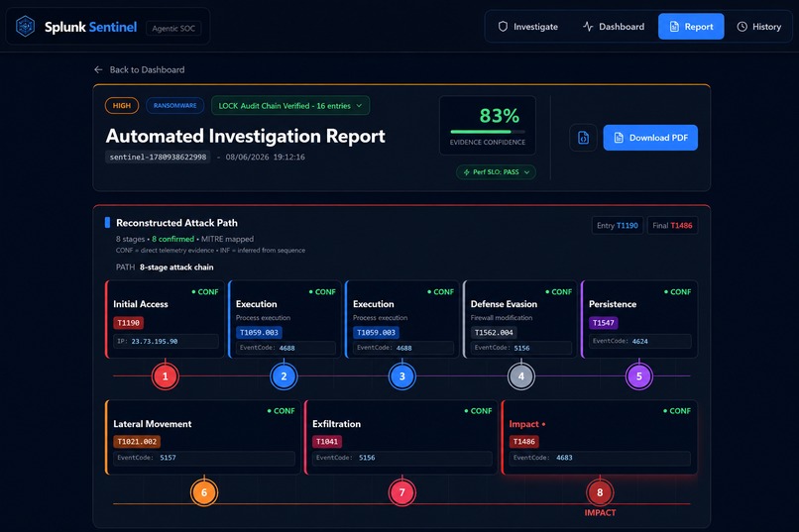Click the Reconstructed Attack Path heading
Viewport: 799px width, 532px height.
pyautogui.click(x=176, y=223)
